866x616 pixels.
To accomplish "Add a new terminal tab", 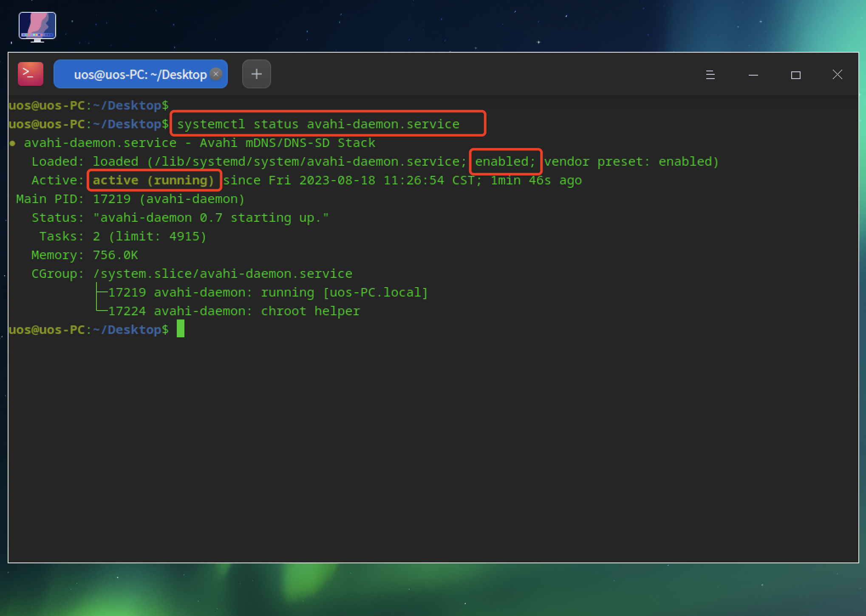I will 256,74.
